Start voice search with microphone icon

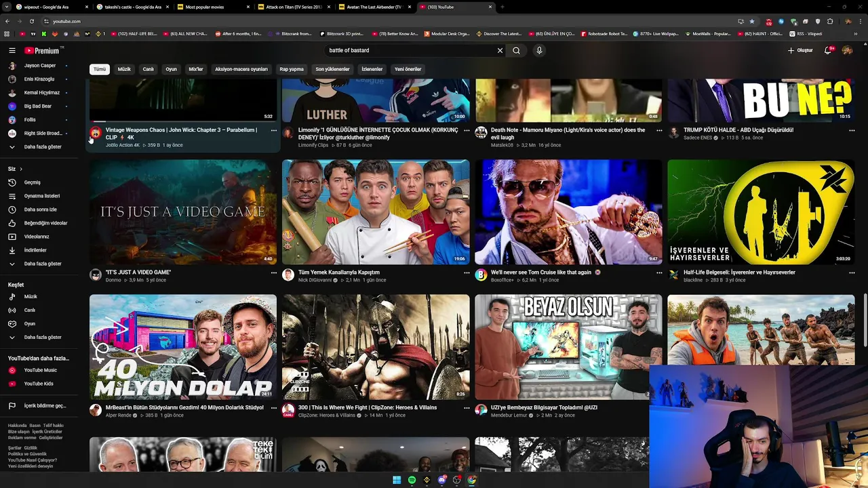point(539,50)
